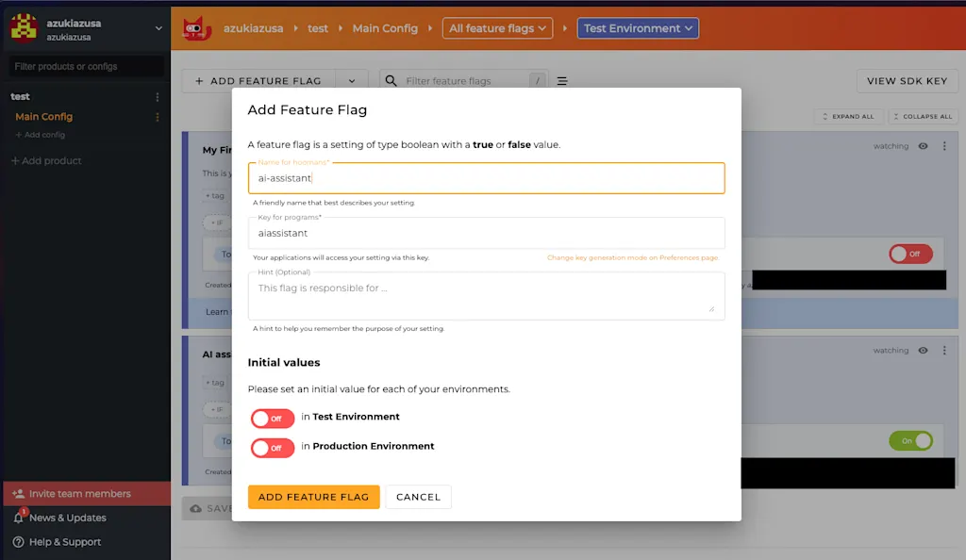Click the ConfigCat cat logo icon
This screenshot has width=966, height=560.
click(196, 28)
